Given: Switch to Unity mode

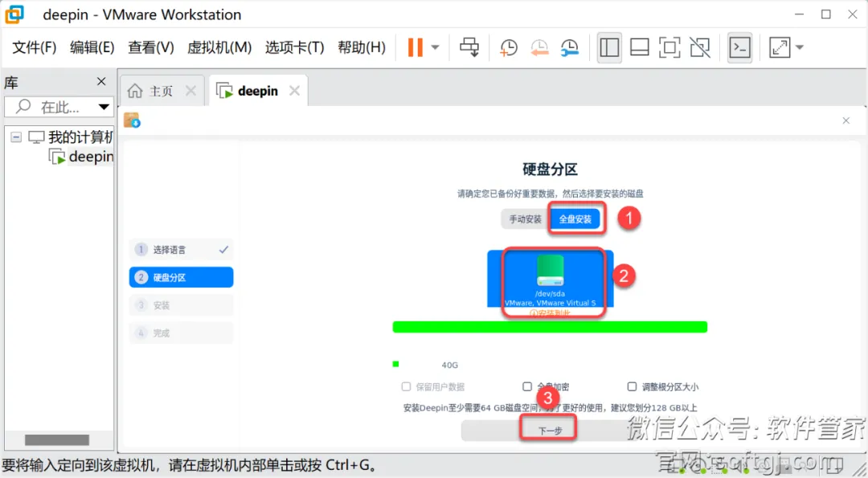Looking at the screenshot, I should click(700, 47).
